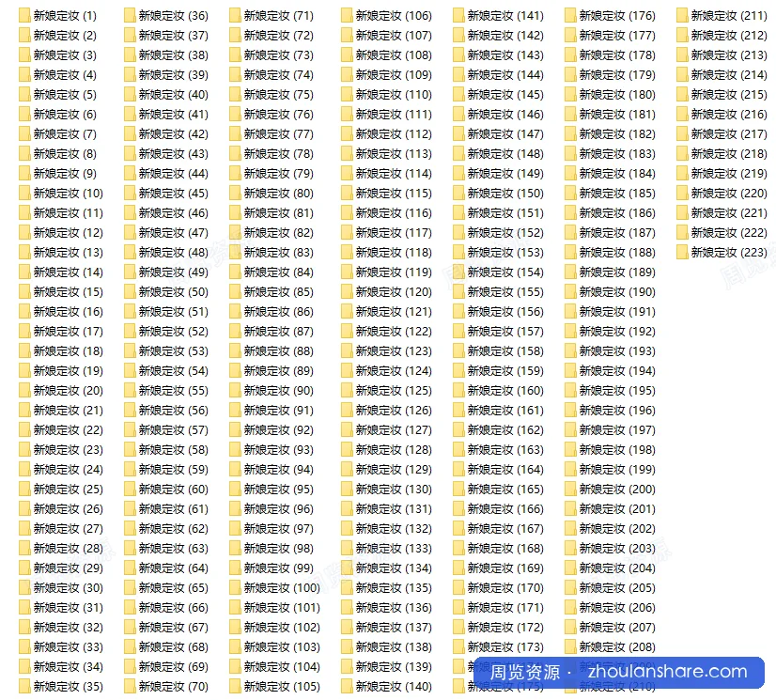Select the label 新娘定妆 (77)
This screenshot has height=700, width=776.
coord(279,134)
